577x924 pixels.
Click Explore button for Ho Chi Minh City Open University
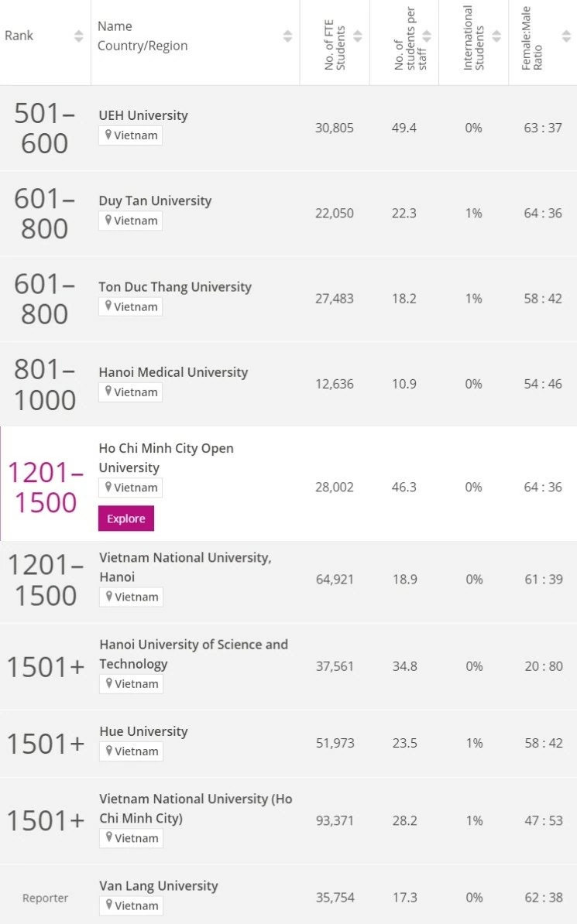[126, 518]
